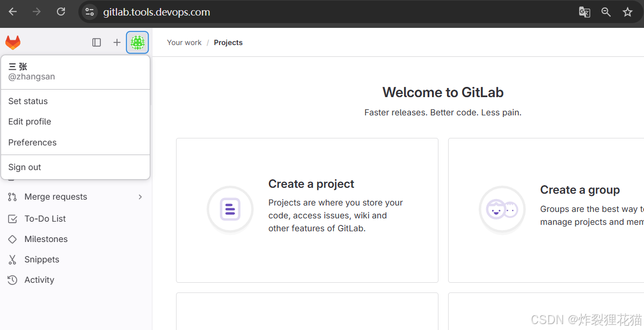Click the @zhangsan username
644x330 pixels.
tap(32, 77)
